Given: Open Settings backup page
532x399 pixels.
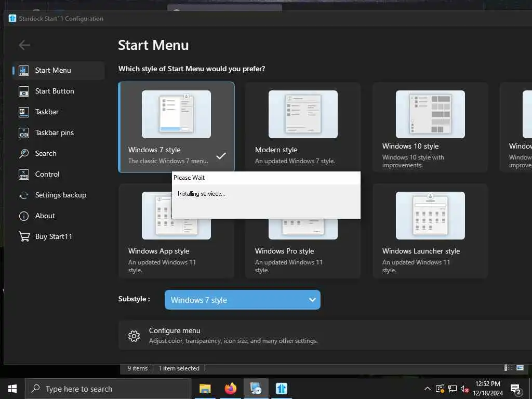Looking at the screenshot, I should click(58, 195).
